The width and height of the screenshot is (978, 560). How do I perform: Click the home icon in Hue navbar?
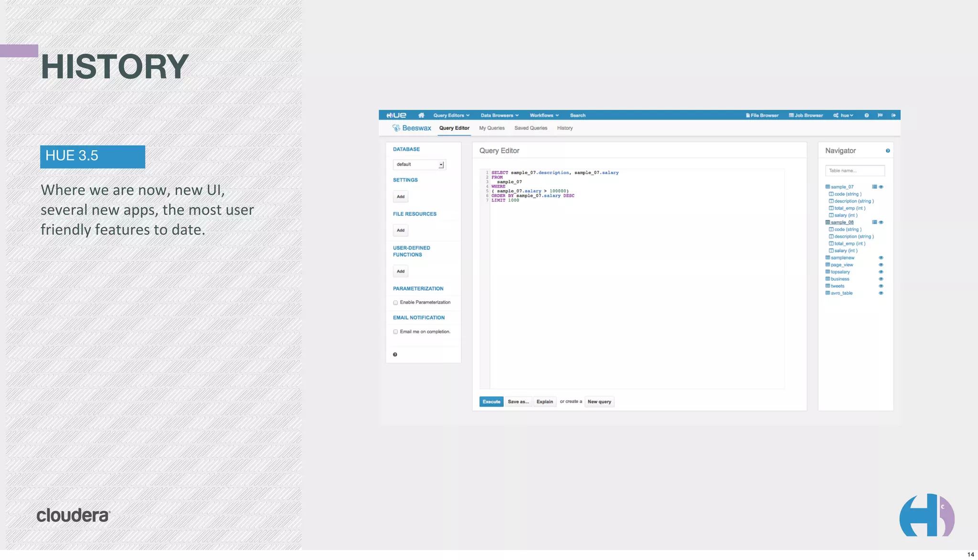(x=421, y=116)
